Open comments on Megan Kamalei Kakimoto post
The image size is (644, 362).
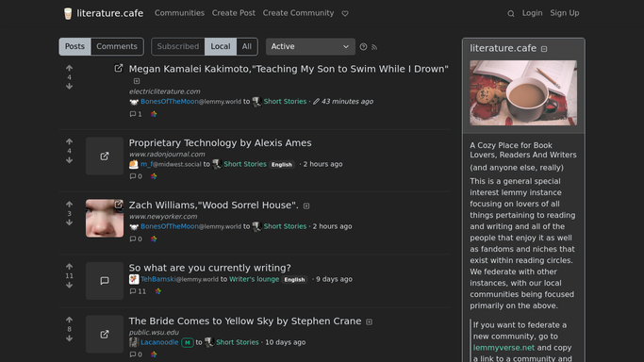click(136, 114)
